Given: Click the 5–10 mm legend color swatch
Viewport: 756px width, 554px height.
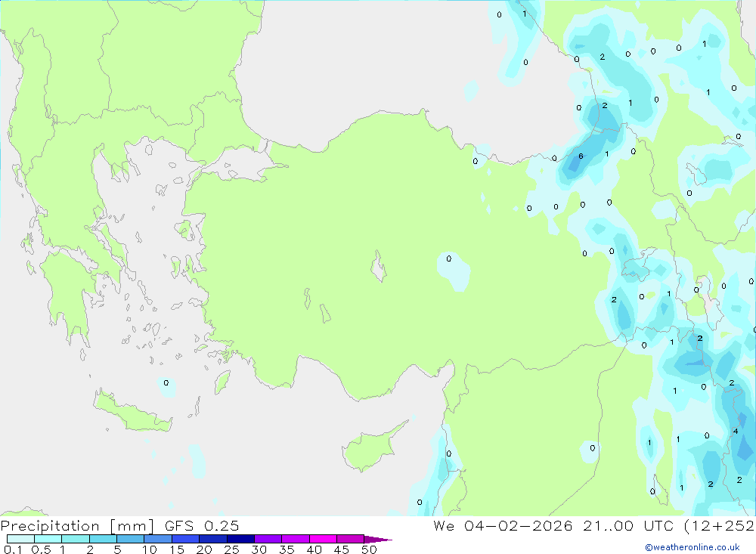Looking at the screenshot, I should pyautogui.click(x=131, y=539).
